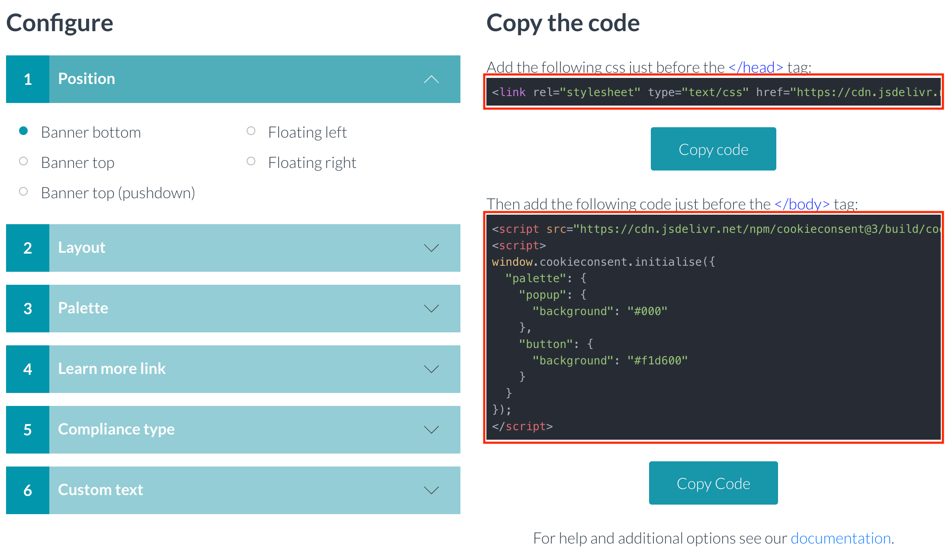
Task: Click the Copy the code heading
Action: tap(563, 23)
